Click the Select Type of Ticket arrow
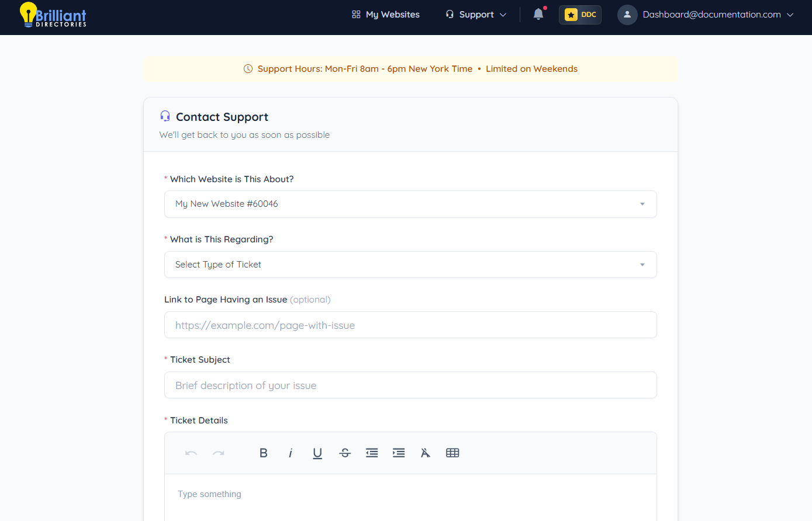 [x=642, y=265]
